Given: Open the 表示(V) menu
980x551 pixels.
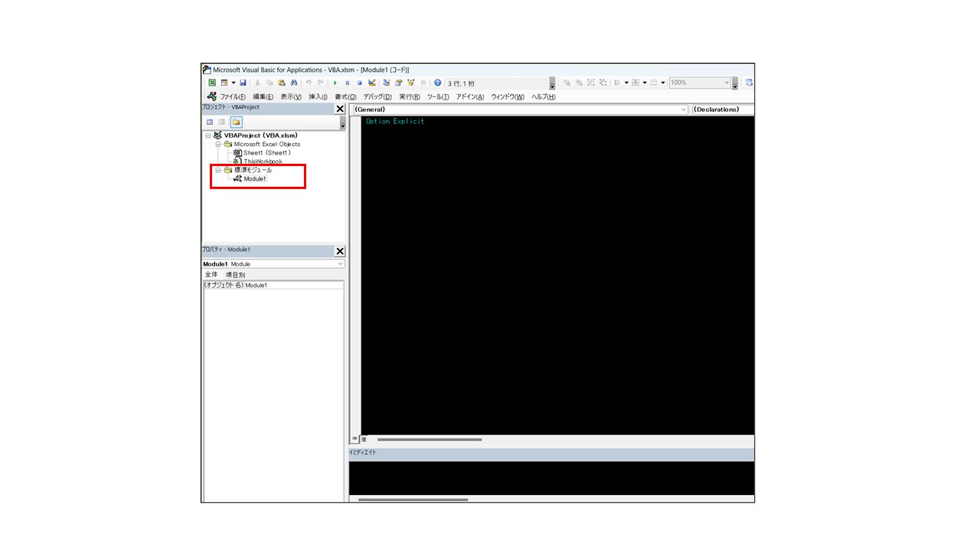Looking at the screenshot, I should [291, 96].
